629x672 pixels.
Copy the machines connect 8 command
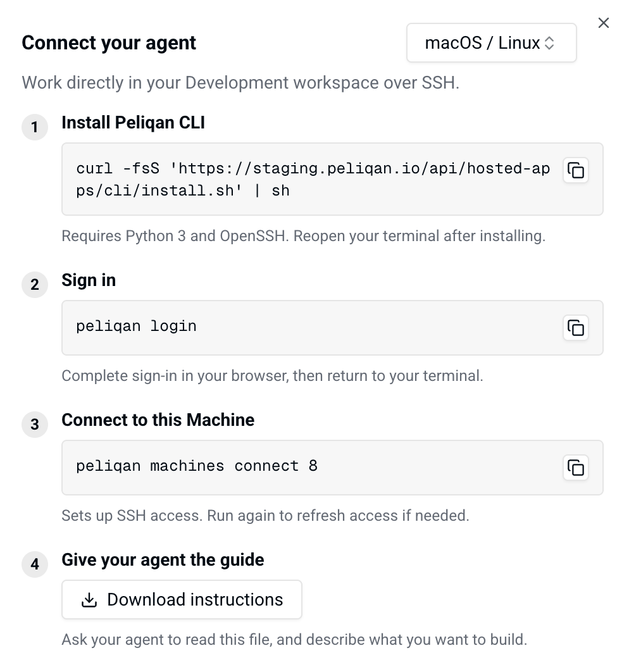pos(575,468)
